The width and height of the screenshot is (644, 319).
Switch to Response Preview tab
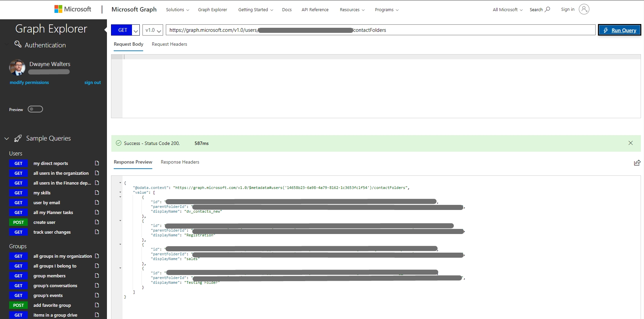[133, 162]
